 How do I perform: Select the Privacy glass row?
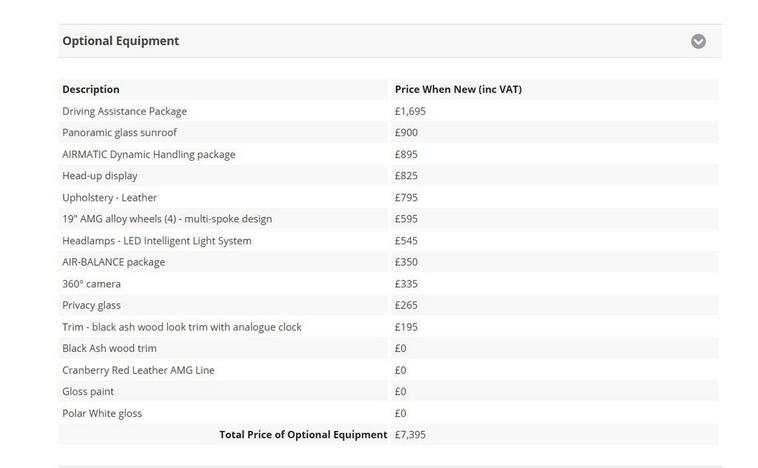92,305
